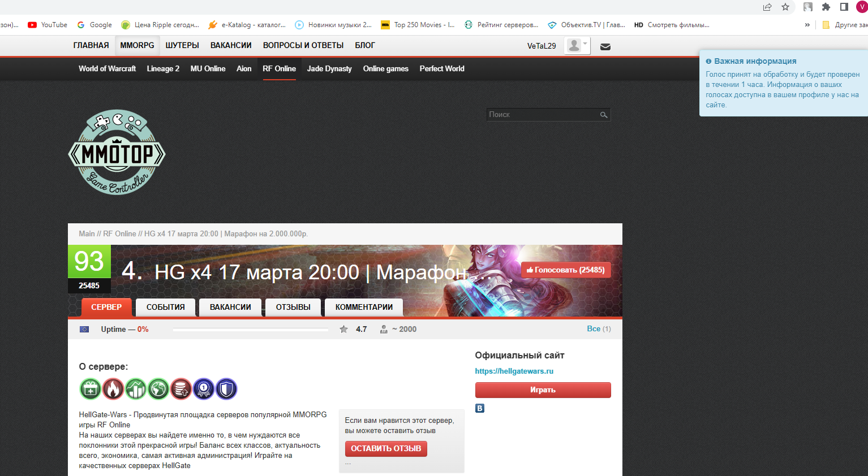Select the Jade Dynasty game tab
This screenshot has width=868, height=476.
point(329,68)
